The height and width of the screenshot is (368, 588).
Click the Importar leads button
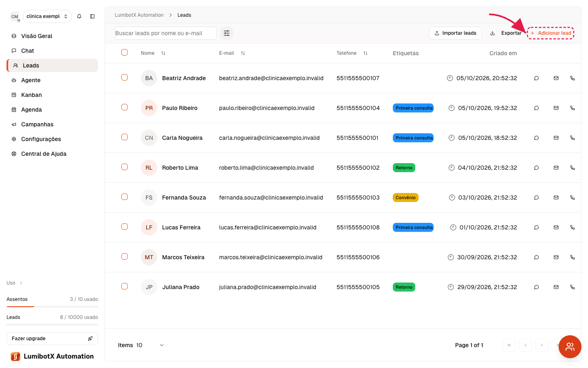click(455, 33)
